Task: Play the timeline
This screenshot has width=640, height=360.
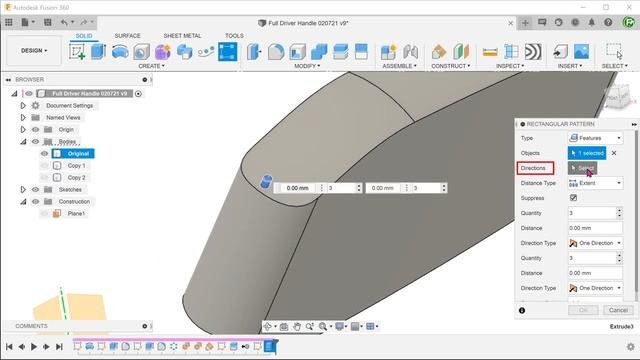Action: [34, 347]
